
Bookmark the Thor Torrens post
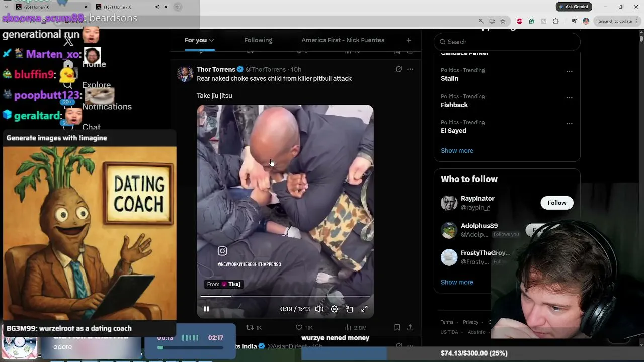[x=397, y=327]
